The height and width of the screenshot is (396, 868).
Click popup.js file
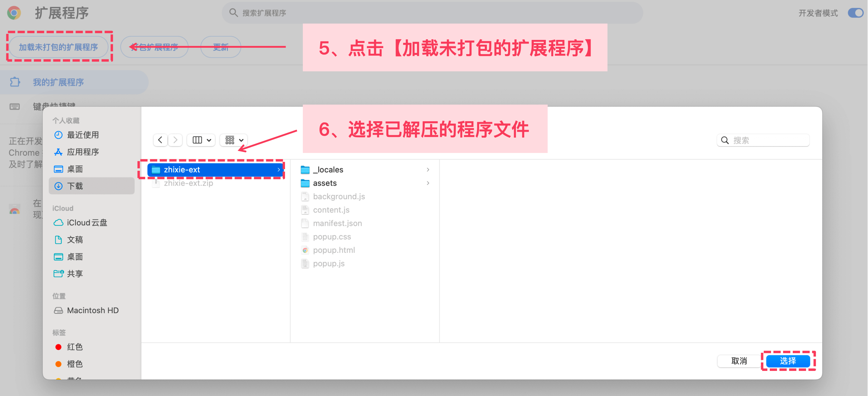click(365, 264)
